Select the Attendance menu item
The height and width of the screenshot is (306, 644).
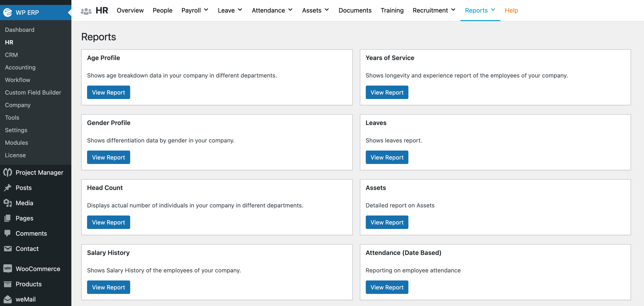(x=271, y=10)
